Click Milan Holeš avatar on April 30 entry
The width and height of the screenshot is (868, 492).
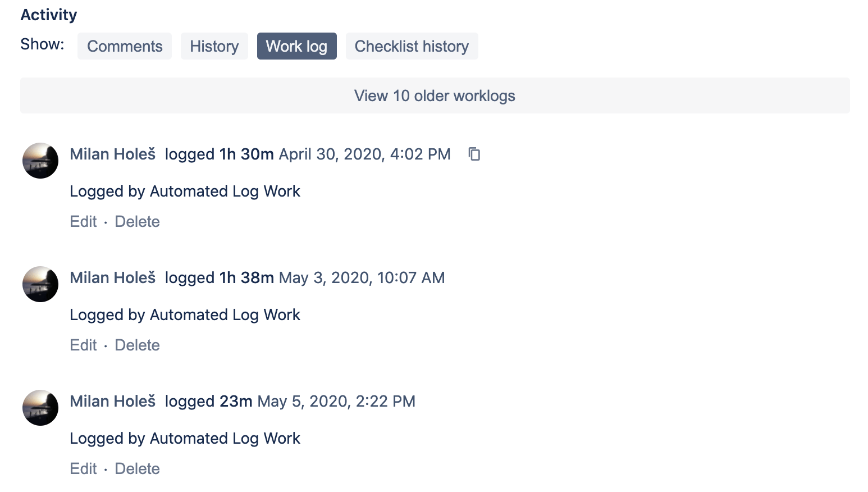click(40, 161)
